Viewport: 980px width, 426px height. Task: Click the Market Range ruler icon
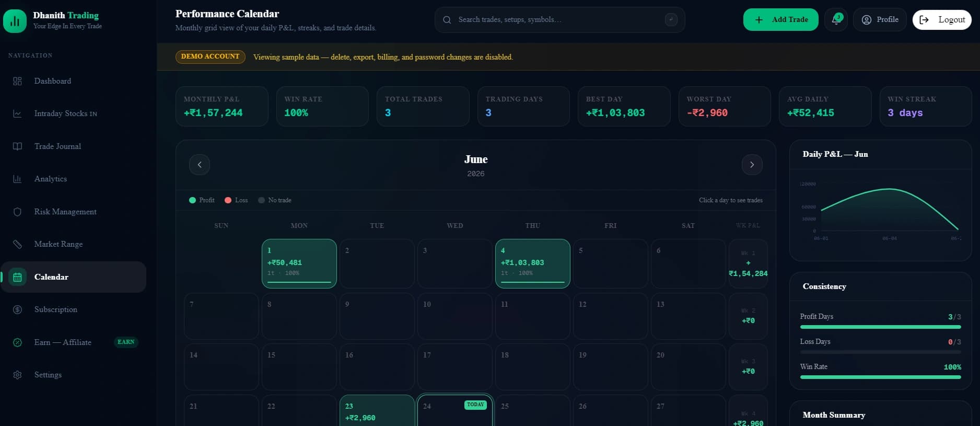[17, 244]
